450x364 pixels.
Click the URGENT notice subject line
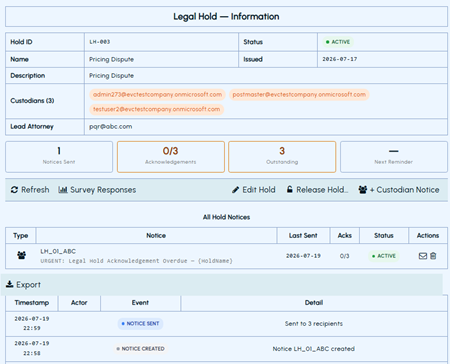tap(136, 261)
